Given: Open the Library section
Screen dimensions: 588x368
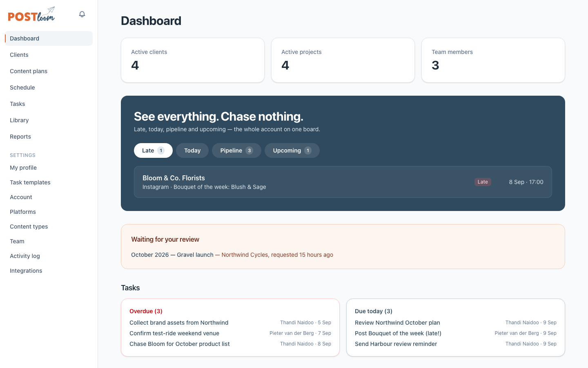Looking at the screenshot, I should pyautogui.click(x=49, y=120).
